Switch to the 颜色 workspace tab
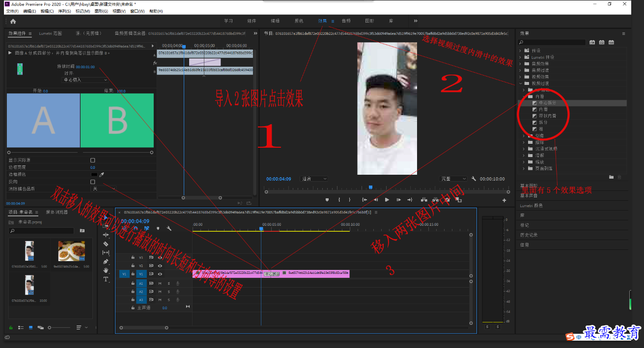The image size is (644, 348). point(299,21)
